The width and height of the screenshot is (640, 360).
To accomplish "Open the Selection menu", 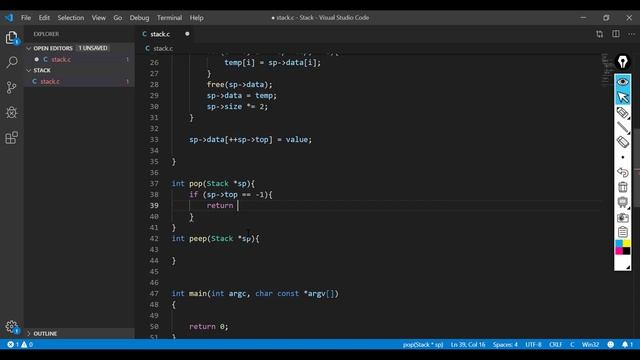I will coord(71,18).
